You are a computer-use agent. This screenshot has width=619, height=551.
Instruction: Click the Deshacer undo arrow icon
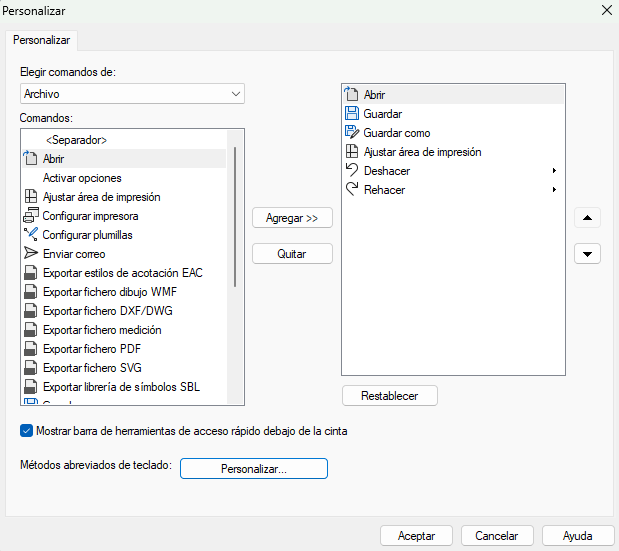tap(352, 170)
